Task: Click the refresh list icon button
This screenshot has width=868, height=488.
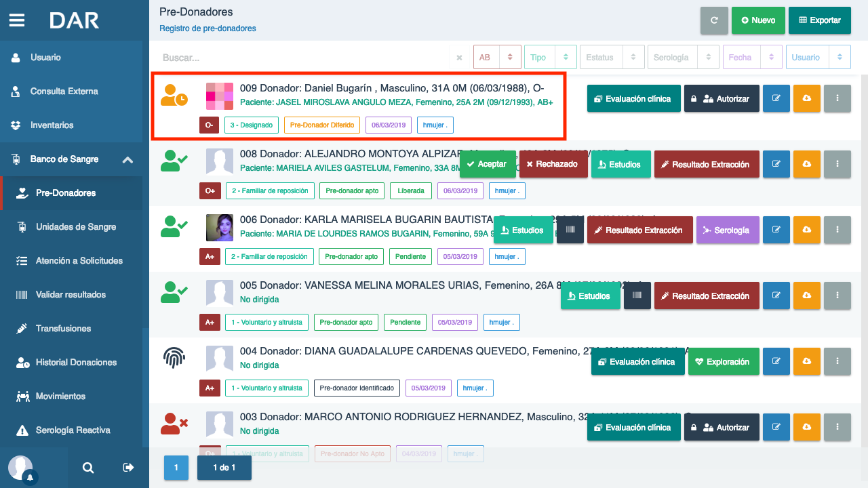Action: (x=714, y=20)
